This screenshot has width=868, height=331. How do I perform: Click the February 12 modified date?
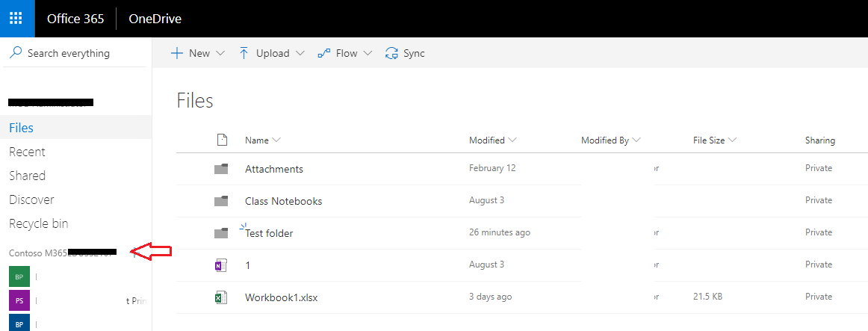[x=492, y=167]
